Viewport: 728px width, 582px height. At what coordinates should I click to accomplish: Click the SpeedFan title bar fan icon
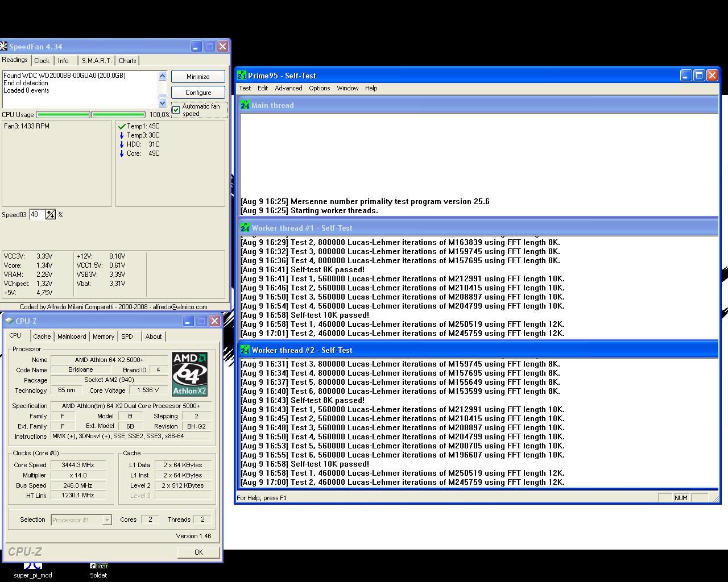point(3,46)
